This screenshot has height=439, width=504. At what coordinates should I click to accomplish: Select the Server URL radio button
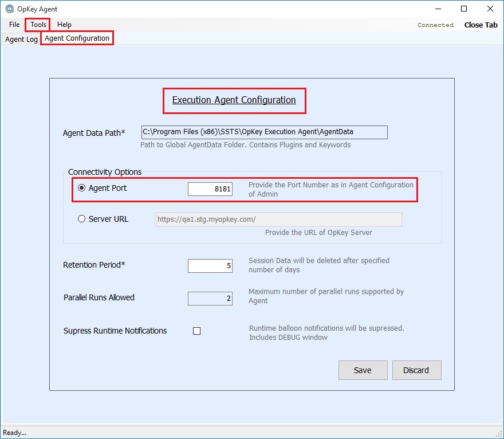[82, 219]
